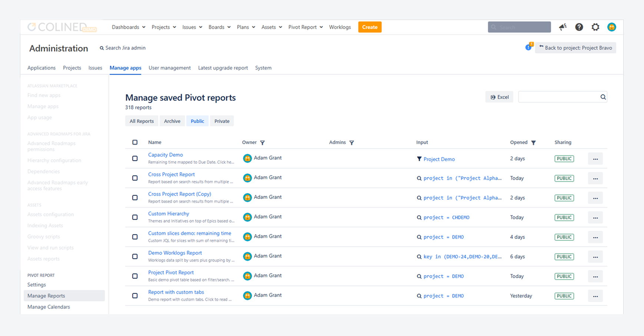Click the notification alert icon near Back to project

[x=529, y=47]
